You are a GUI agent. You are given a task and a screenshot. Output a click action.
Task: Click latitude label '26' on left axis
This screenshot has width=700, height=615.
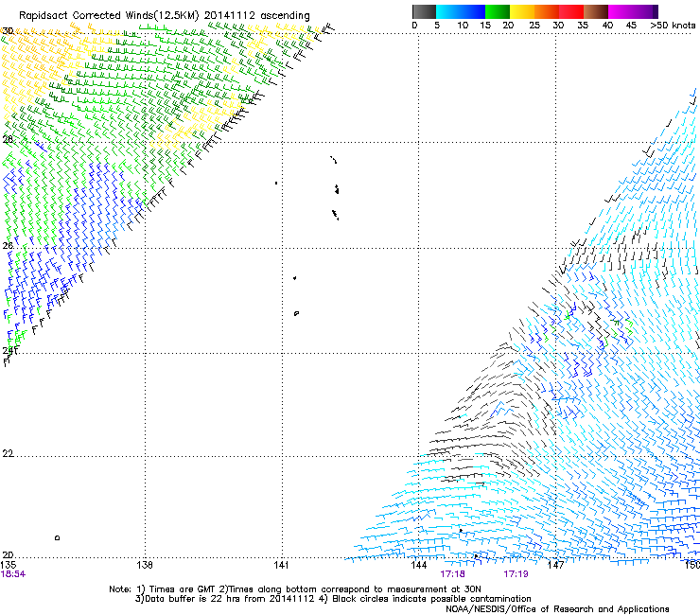(x=8, y=245)
